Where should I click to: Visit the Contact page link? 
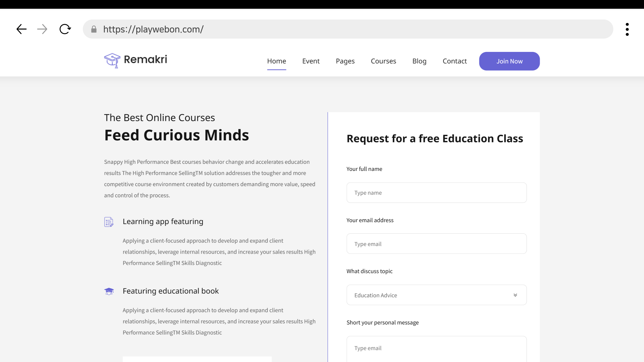[x=455, y=61]
